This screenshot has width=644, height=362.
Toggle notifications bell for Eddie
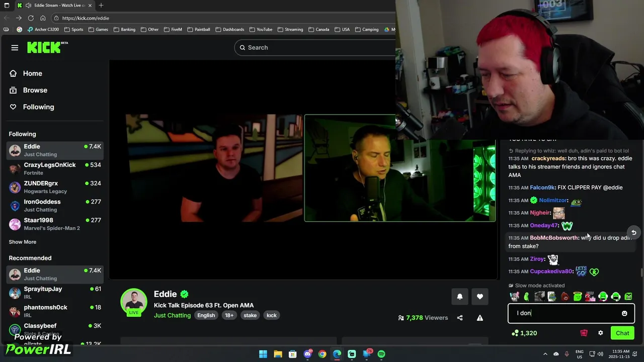click(459, 297)
